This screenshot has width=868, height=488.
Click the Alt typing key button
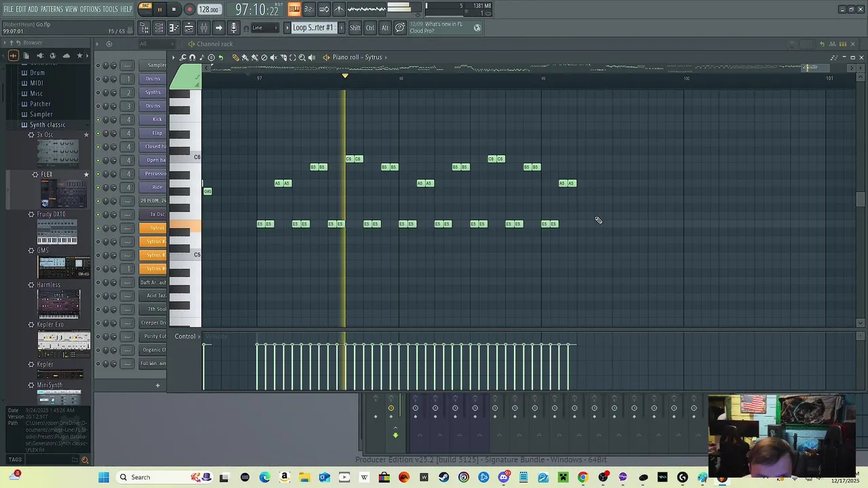(385, 28)
